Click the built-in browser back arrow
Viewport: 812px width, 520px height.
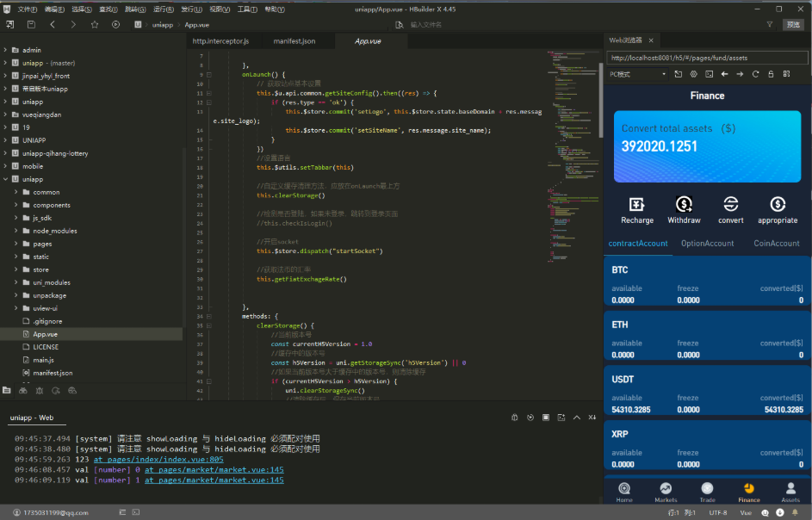click(x=724, y=74)
